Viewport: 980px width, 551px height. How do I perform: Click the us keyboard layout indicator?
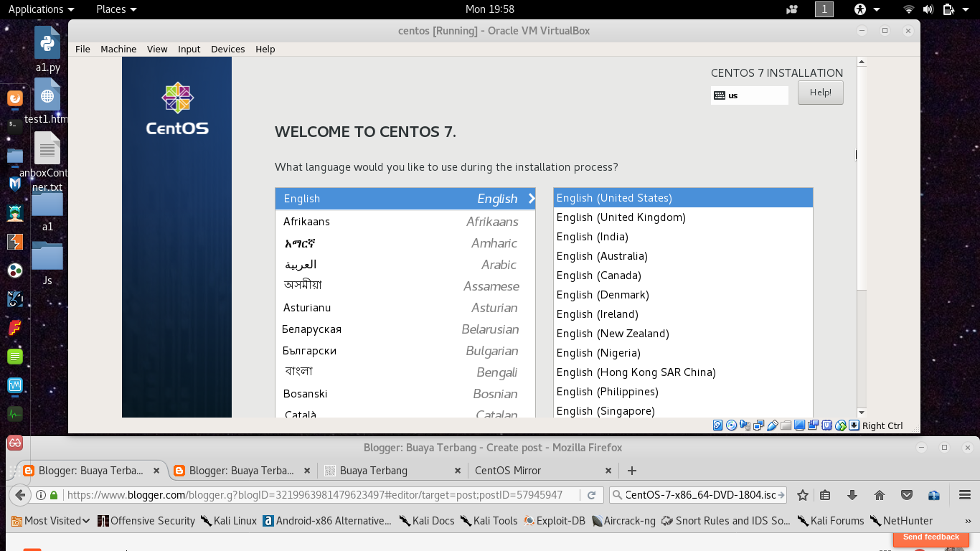pos(750,95)
